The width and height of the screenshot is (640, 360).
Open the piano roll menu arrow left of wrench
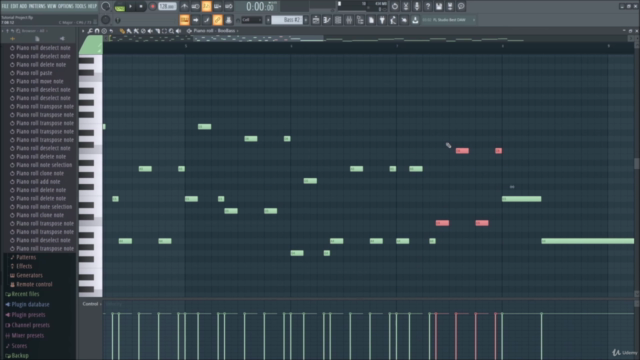tap(83, 31)
